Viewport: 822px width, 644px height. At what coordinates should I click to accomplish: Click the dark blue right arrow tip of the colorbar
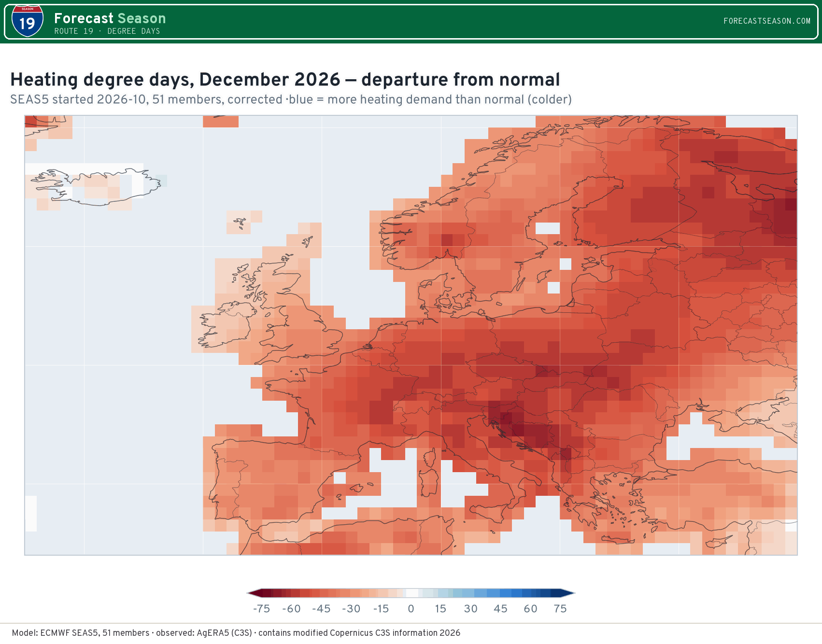568,593
